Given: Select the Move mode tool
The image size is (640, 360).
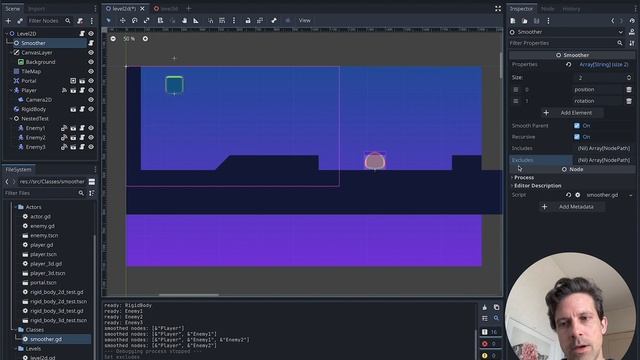Looking at the screenshot, I should pyautogui.click(x=122, y=20).
